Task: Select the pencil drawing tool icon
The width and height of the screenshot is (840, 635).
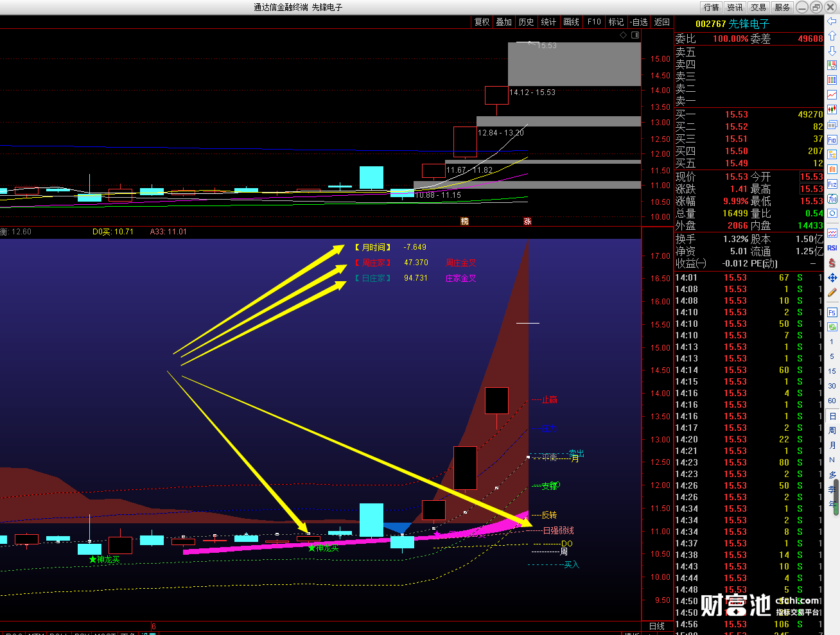Action: pos(832,293)
